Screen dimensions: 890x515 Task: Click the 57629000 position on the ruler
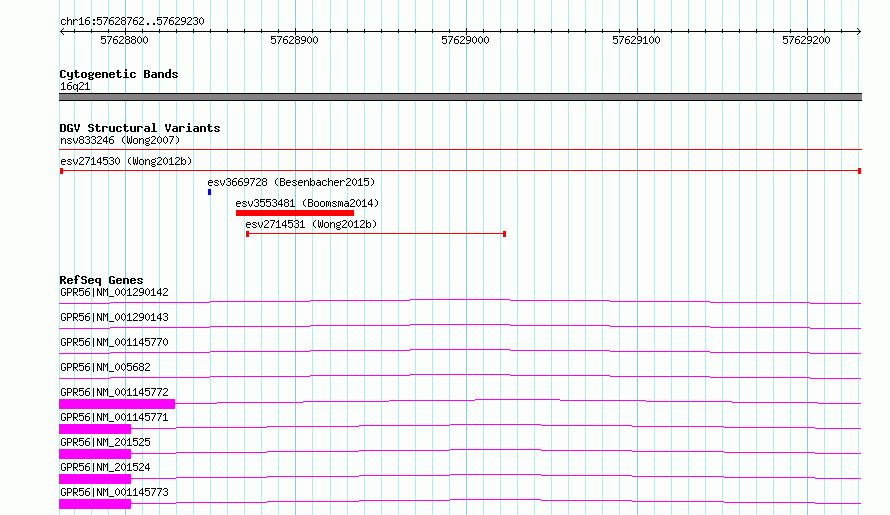click(x=465, y=41)
